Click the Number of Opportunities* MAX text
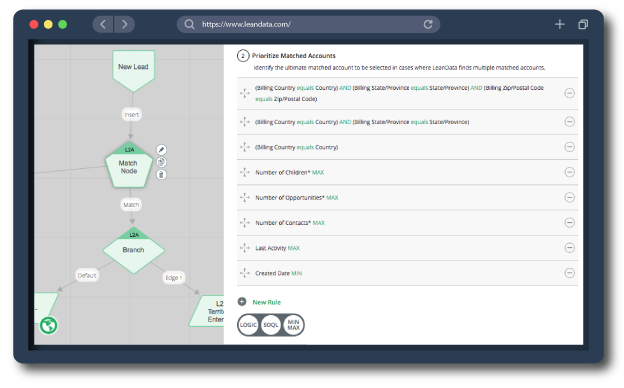Screen dimensions: 624x388 [x=297, y=198]
